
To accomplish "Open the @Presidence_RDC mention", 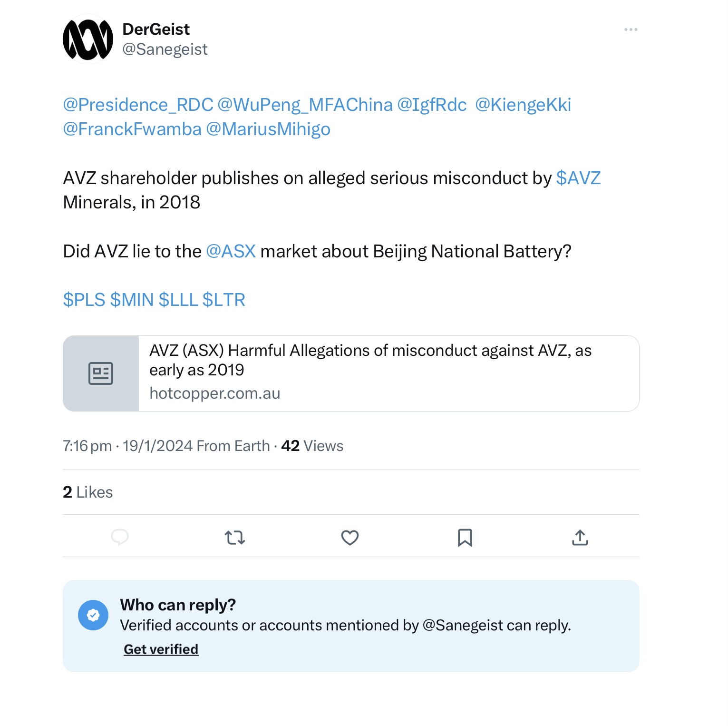I will point(138,105).
